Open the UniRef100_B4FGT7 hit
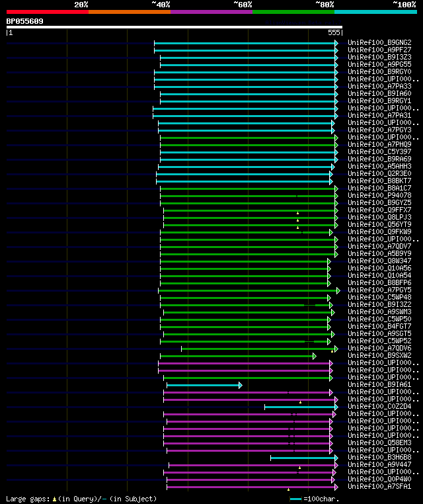The height and width of the screenshot is (504, 423). point(379,326)
